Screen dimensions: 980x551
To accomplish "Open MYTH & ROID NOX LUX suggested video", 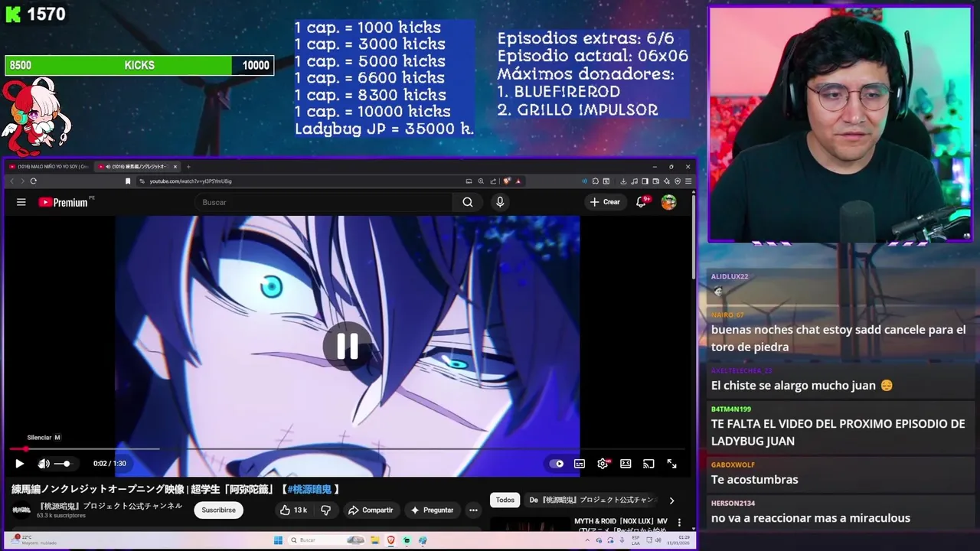I will [x=621, y=524].
